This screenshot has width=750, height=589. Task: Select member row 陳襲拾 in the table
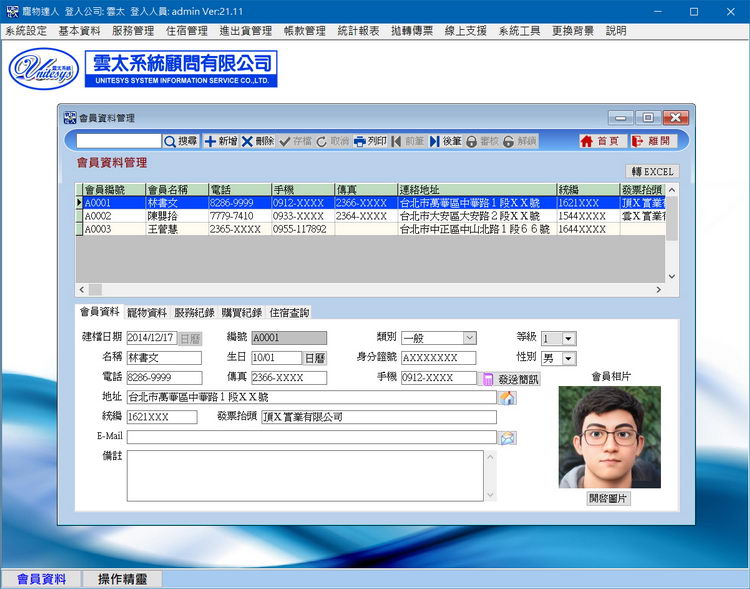pyautogui.click(x=166, y=216)
